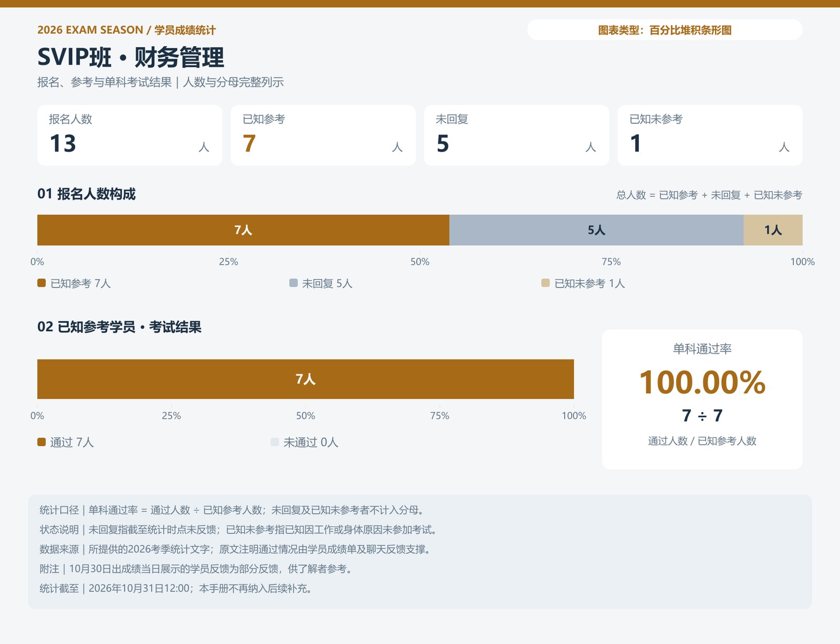840x644 pixels.
Task: Click the 数据来源 note line
Action: (237, 550)
